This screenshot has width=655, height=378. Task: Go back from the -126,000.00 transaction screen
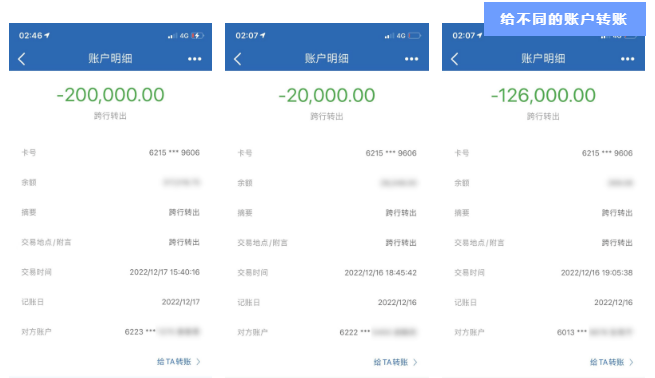tap(454, 59)
